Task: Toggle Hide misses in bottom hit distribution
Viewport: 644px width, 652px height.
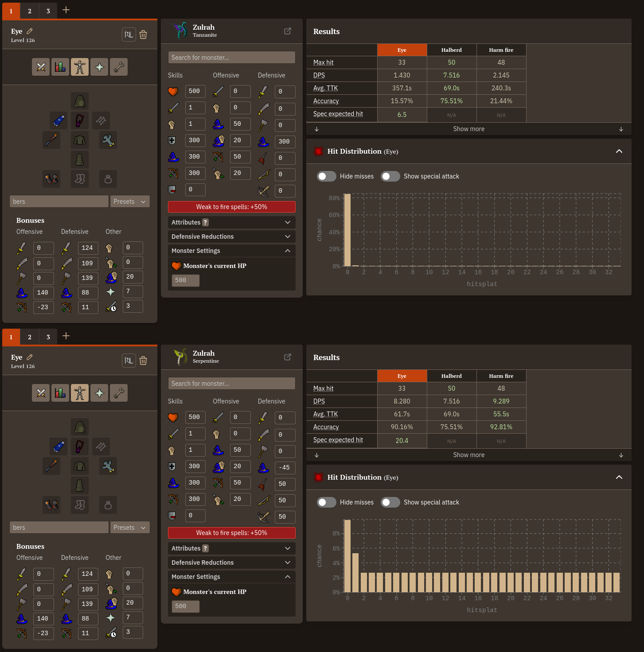Action: [327, 502]
